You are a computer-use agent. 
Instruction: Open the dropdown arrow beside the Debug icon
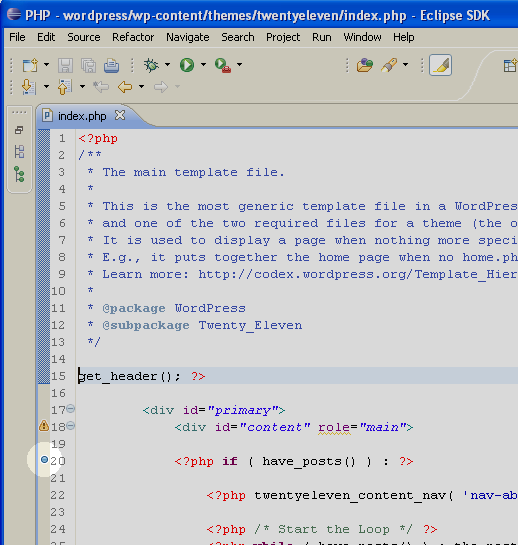[x=167, y=65]
